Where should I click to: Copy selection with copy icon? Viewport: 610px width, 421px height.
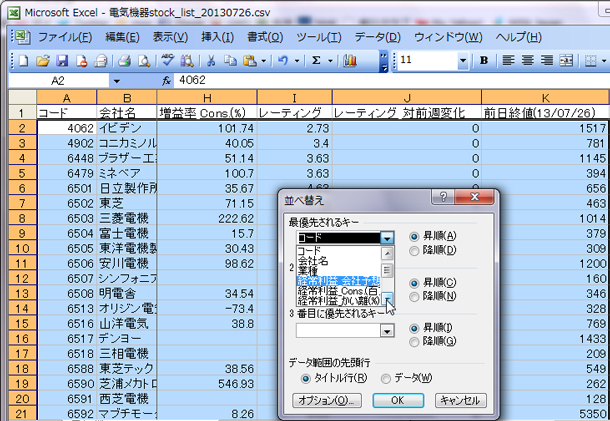tap(230, 61)
